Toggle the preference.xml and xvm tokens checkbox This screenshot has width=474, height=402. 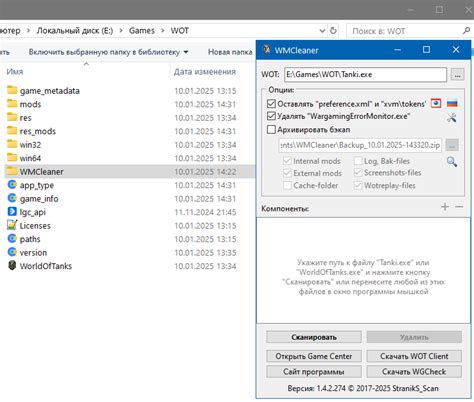tap(271, 104)
